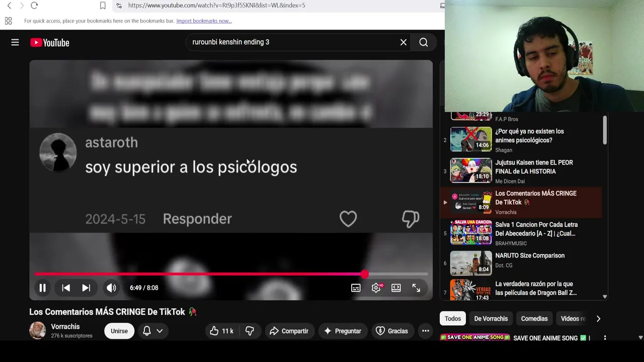Like the video (11 k)
The width and height of the screenshot is (644, 362).
221,331
